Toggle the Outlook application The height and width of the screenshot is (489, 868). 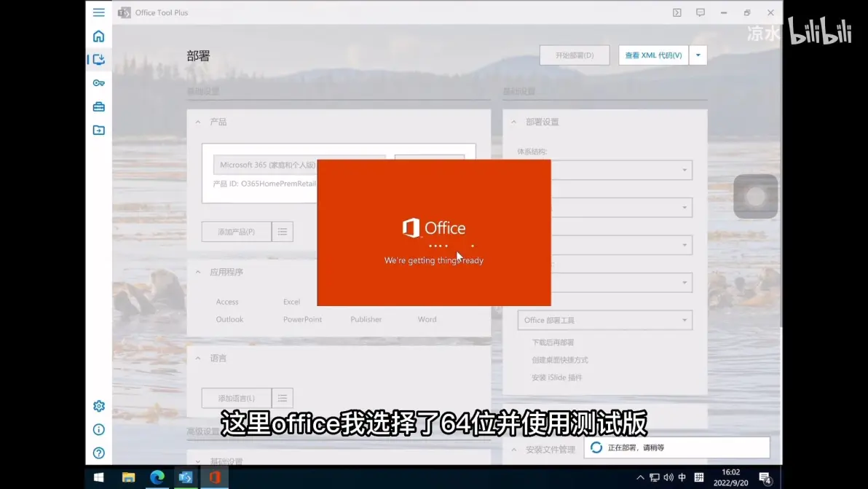(229, 319)
